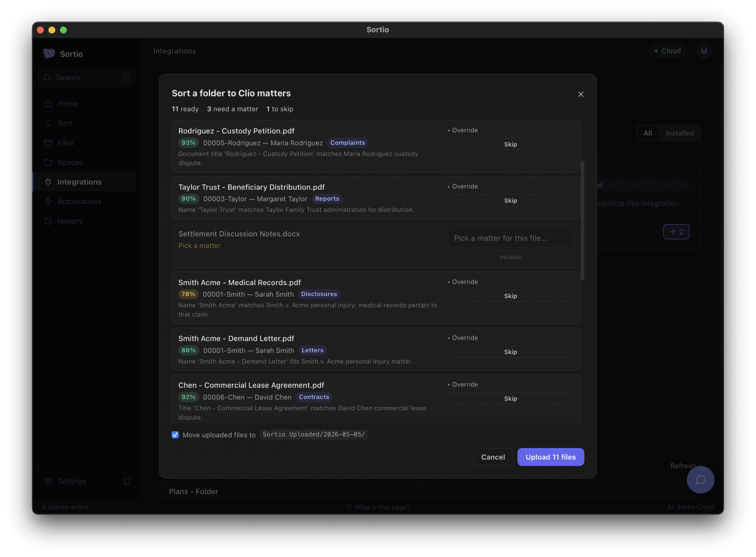Viewport: 756px width, 557px height.
Task: Click the Refresh link
Action: point(682,466)
